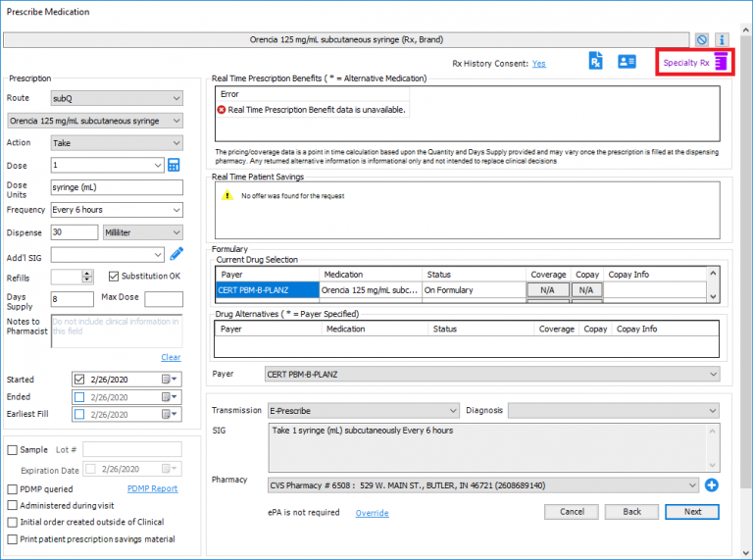Check the PDMP queried box
This screenshot has width=753, height=560.
coord(13,488)
